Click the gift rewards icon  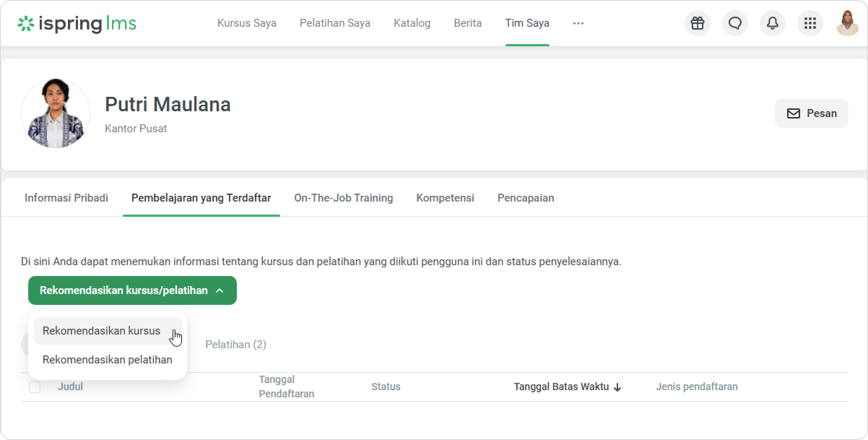coord(697,23)
